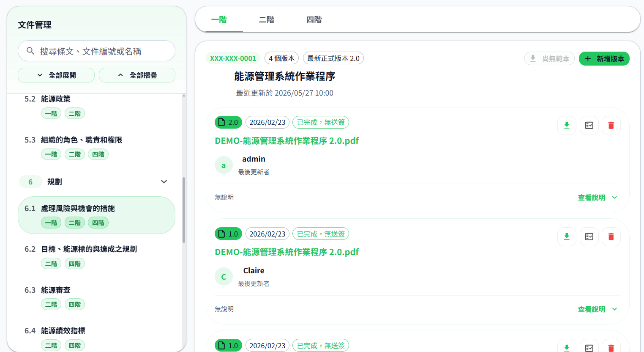This screenshot has width=644, height=352.
Task: Click 二階 tag under 5.2 能源政策
Action: 75,113
